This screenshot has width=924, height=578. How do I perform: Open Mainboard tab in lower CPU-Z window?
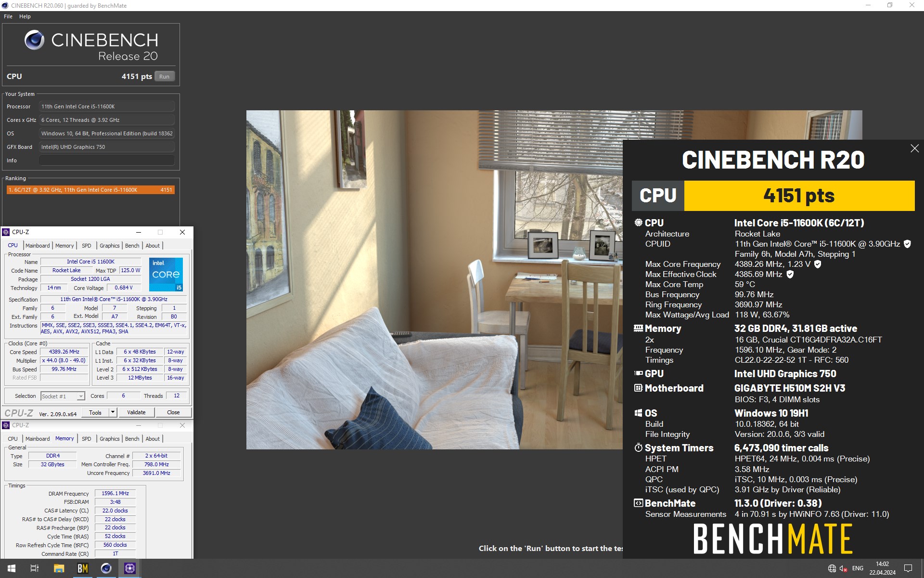38,439
